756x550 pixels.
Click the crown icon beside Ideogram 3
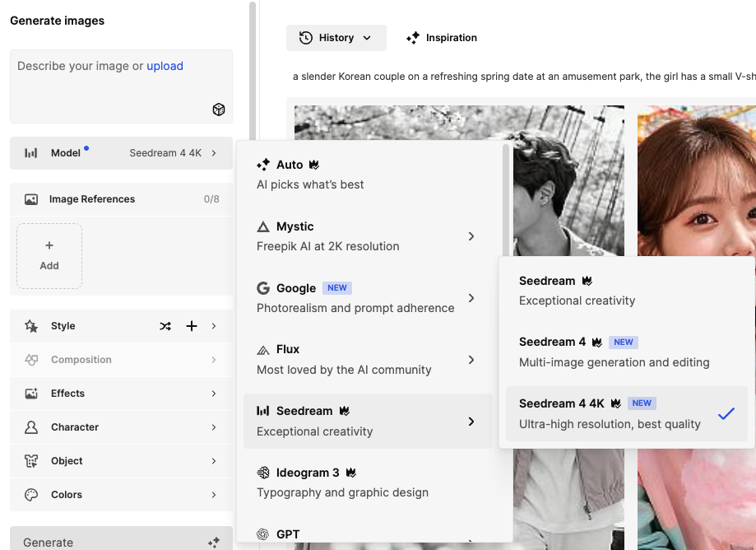coord(351,473)
